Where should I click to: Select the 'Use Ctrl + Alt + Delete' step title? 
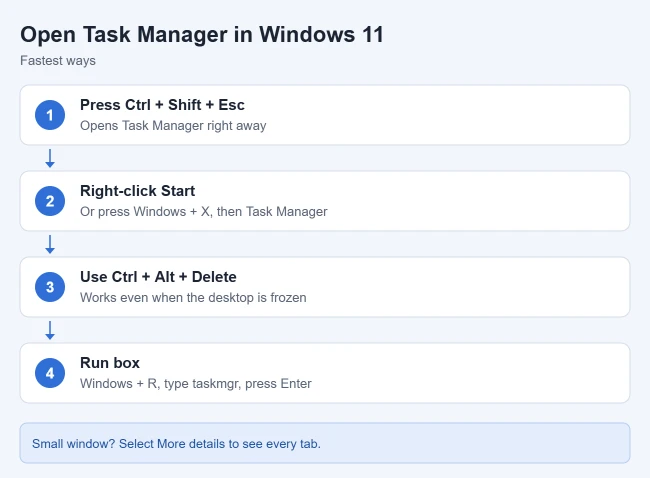point(158,277)
